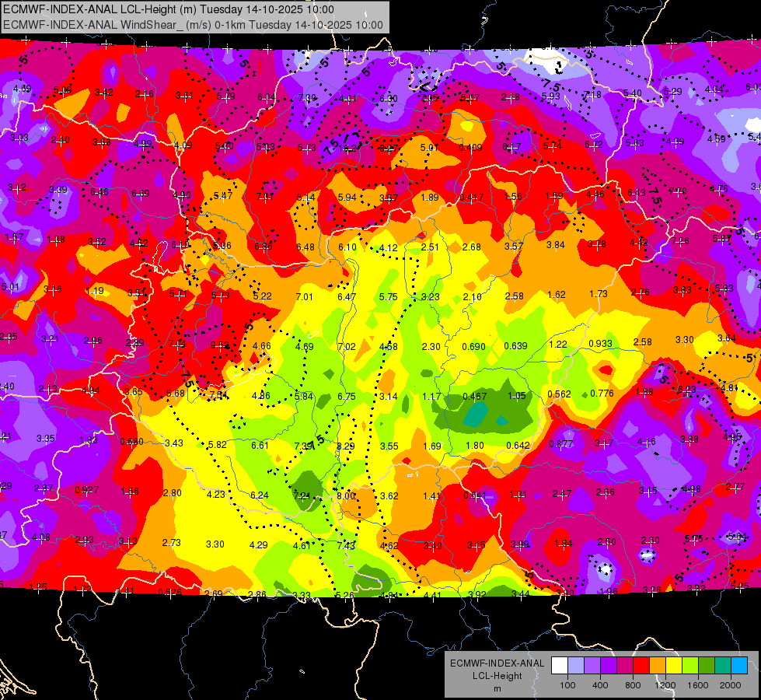
Task: Click the legend tick label 800
Action: (x=633, y=685)
